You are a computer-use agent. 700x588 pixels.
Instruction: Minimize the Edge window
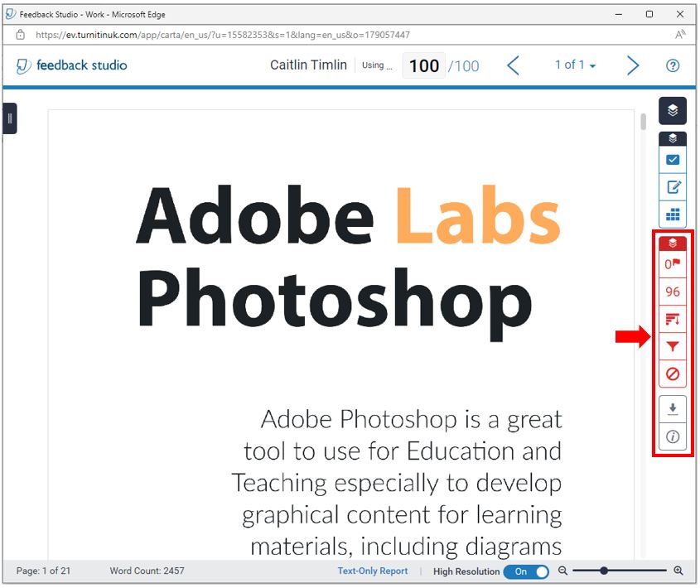(618, 14)
